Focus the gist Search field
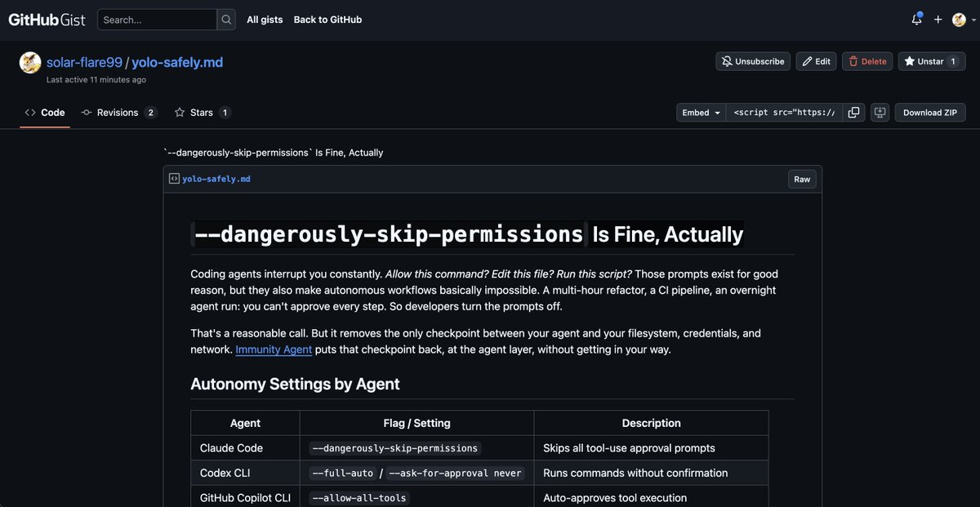 point(158,20)
